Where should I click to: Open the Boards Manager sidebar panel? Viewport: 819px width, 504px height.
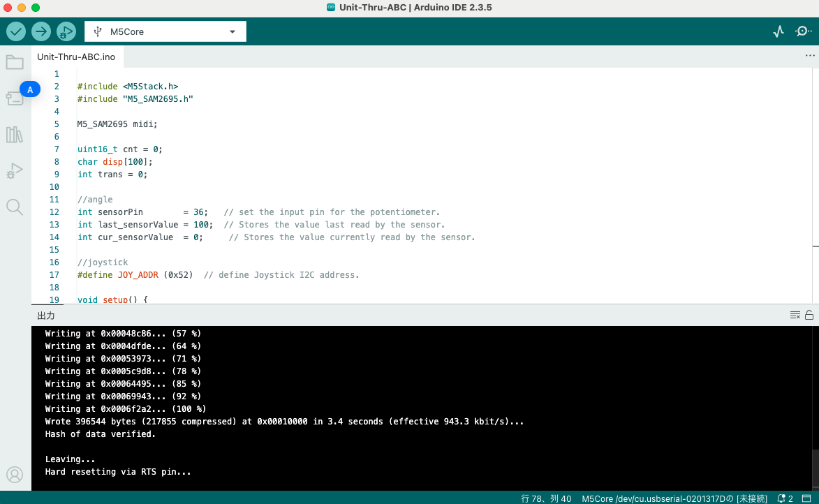(15, 98)
